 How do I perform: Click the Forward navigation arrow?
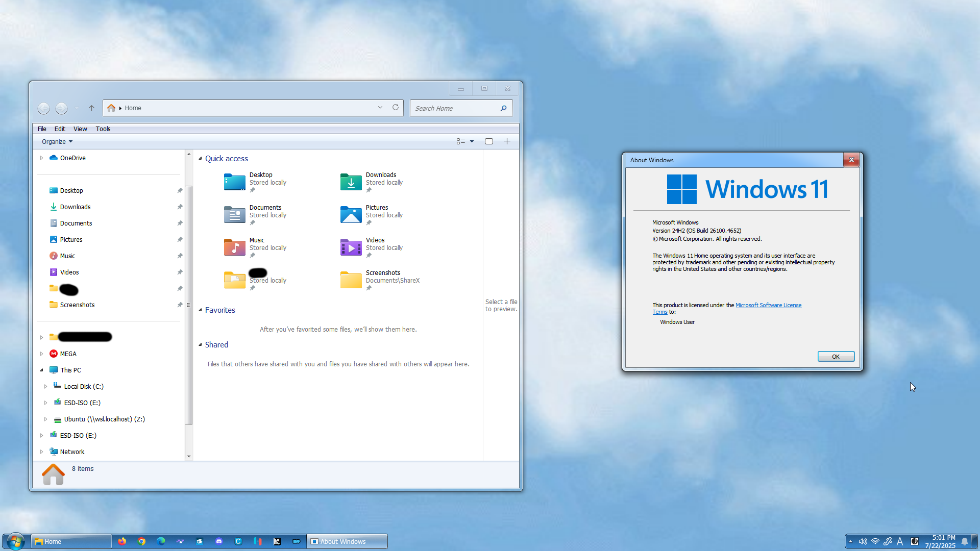pos(61,108)
